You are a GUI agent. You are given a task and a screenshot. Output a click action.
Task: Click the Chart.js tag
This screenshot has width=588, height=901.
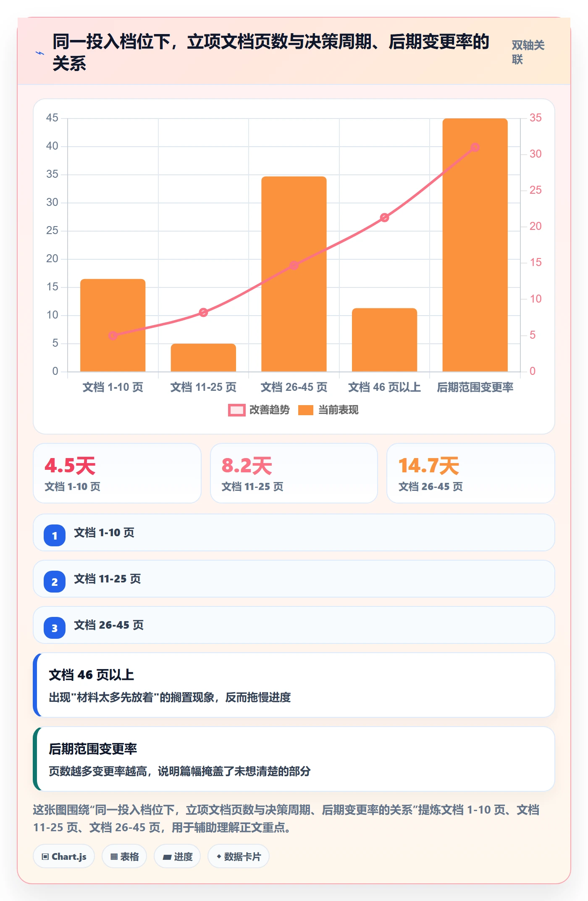pyautogui.click(x=64, y=856)
